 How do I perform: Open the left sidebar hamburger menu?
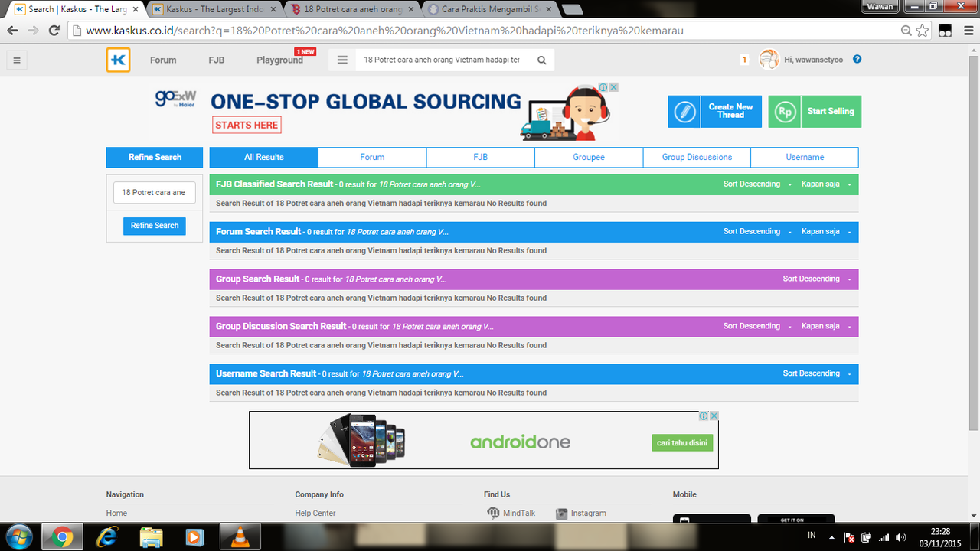point(16,60)
